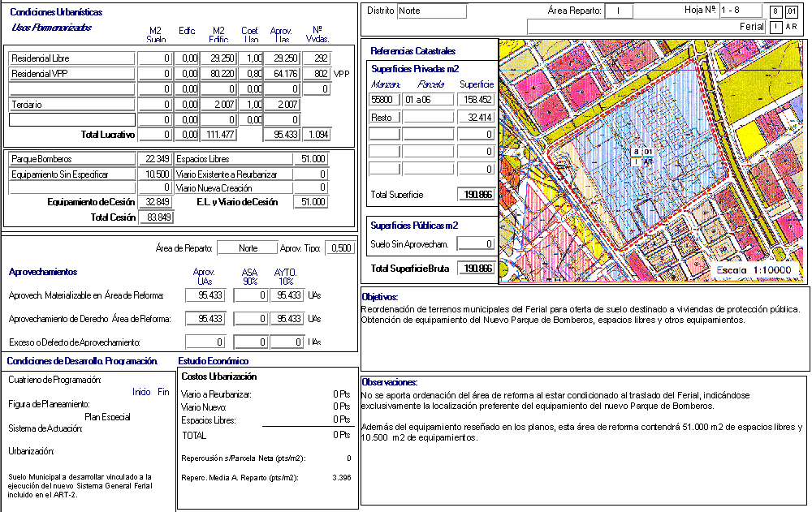Click the Resto row label field

tap(384, 117)
